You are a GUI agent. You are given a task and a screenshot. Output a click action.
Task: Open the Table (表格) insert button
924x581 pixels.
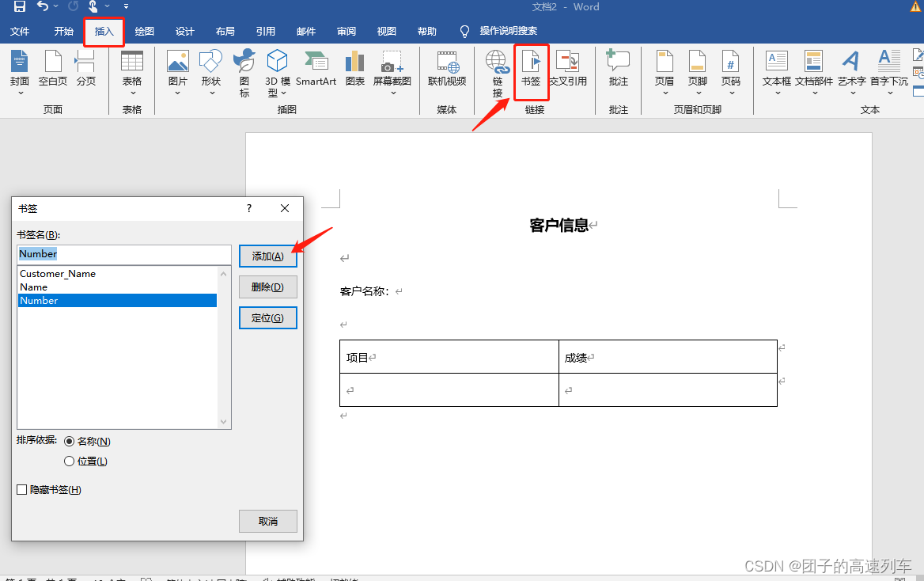click(131, 73)
